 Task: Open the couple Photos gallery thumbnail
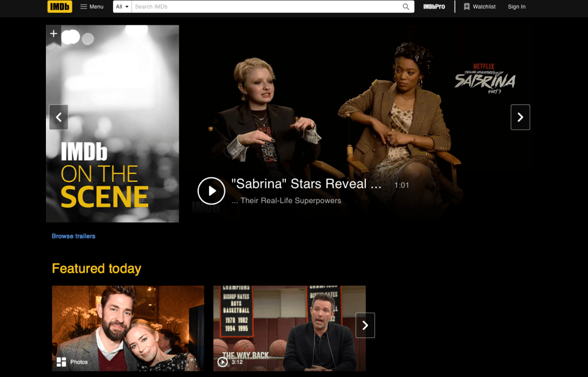coord(128,328)
